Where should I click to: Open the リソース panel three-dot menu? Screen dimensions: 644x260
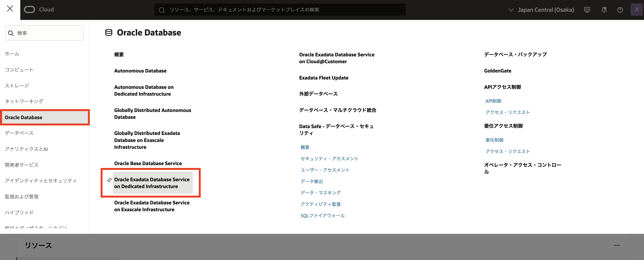(x=617, y=245)
